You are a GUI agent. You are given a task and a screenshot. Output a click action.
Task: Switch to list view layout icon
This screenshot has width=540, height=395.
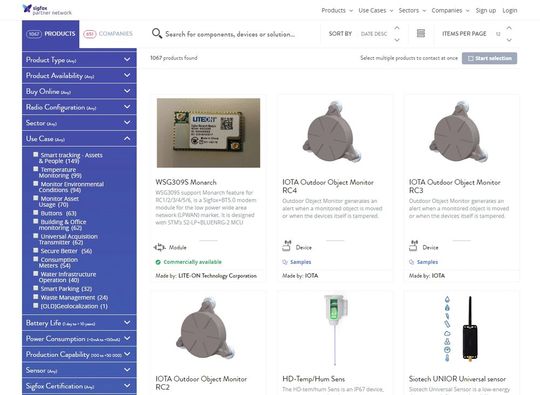click(x=421, y=33)
